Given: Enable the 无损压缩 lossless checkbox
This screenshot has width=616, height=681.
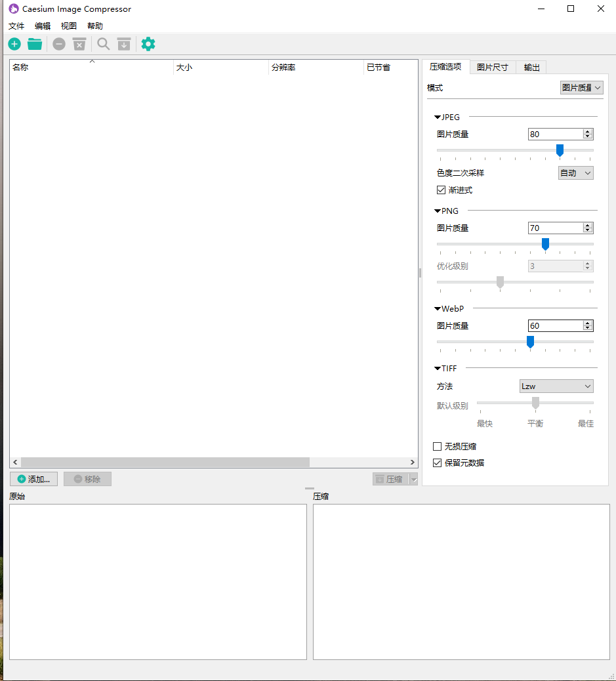Looking at the screenshot, I should pyautogui.click(x=438, y=447).
